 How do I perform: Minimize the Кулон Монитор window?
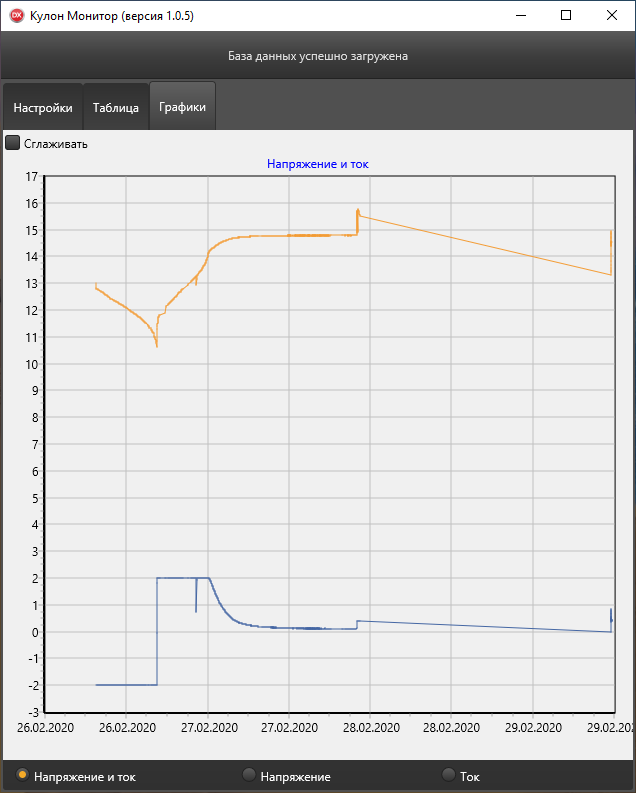[519, 16]
